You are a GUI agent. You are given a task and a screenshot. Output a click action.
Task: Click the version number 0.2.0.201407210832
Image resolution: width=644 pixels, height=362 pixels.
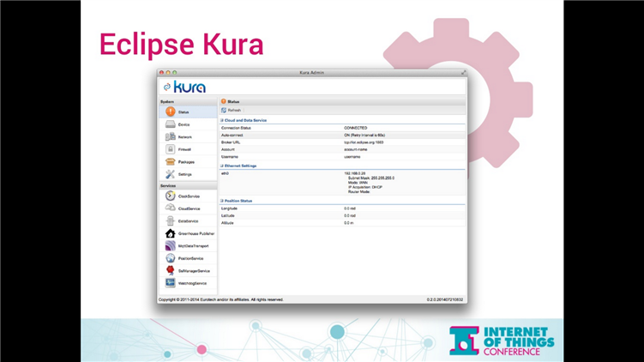point(445,299)
